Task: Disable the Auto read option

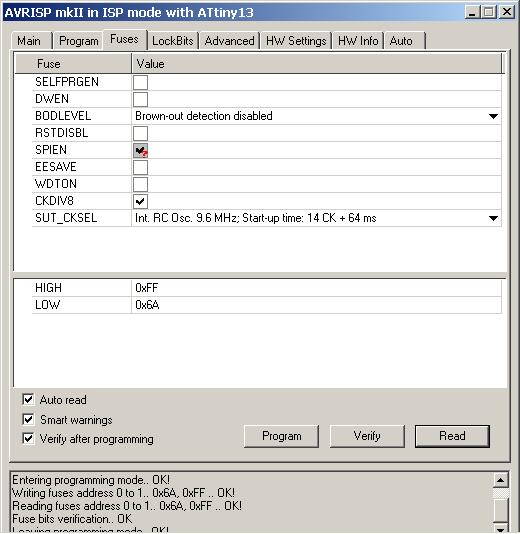Action: pos(28,399)
